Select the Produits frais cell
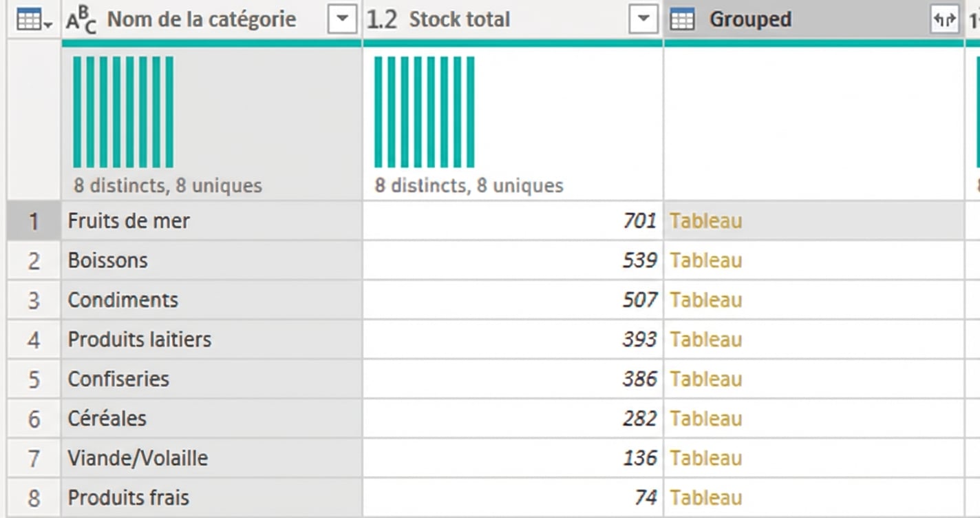 coord(212,498)
